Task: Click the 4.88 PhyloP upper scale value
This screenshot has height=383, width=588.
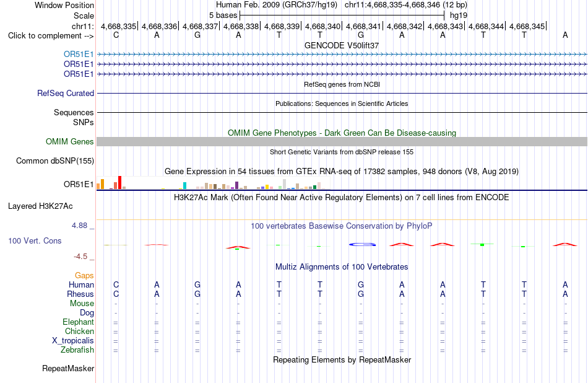Action: tap(79, 226)
